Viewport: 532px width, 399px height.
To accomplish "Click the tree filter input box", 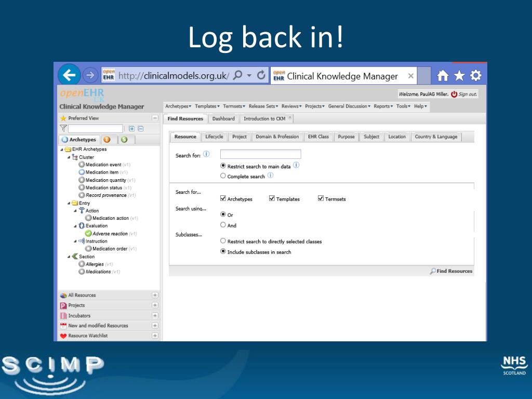I will click(x=96, y=129).
